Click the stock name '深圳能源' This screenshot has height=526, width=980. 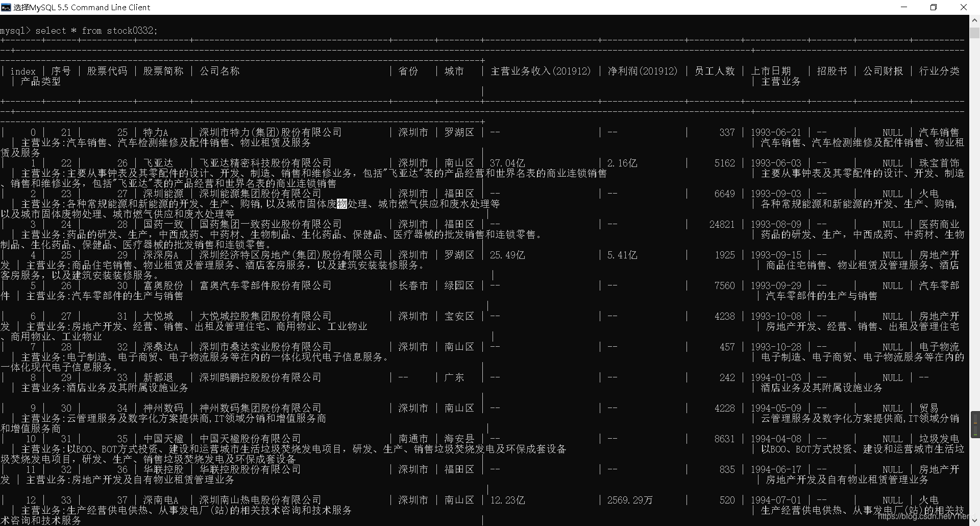[x=163, y=194]
